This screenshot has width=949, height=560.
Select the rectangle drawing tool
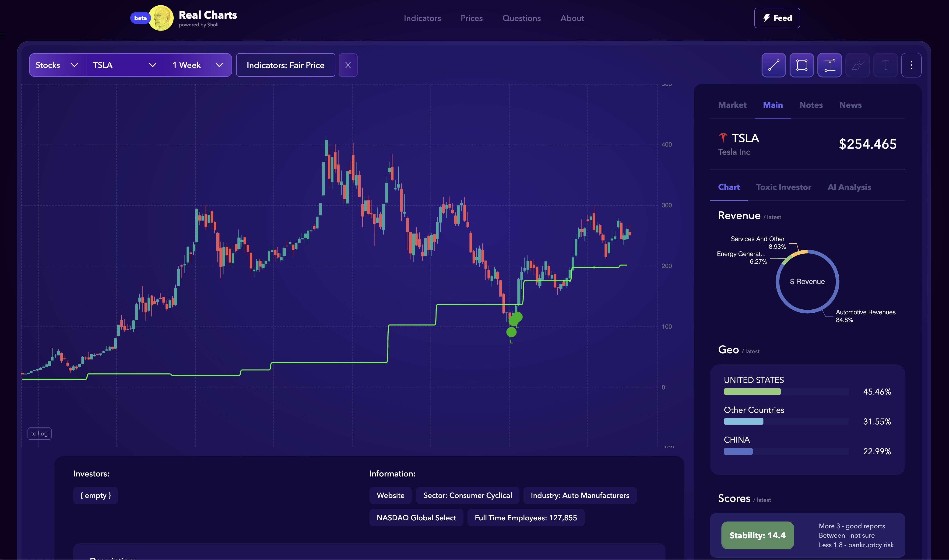[x=801, y=65]
